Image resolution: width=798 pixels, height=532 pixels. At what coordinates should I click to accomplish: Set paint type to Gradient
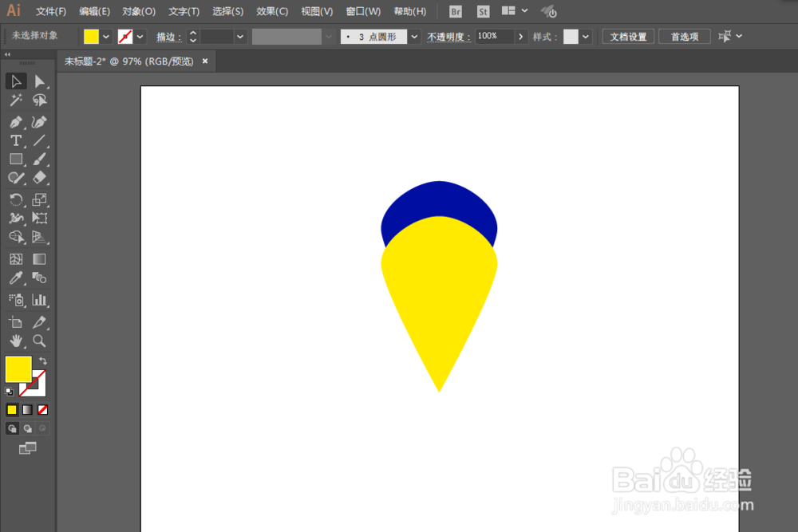27,410
